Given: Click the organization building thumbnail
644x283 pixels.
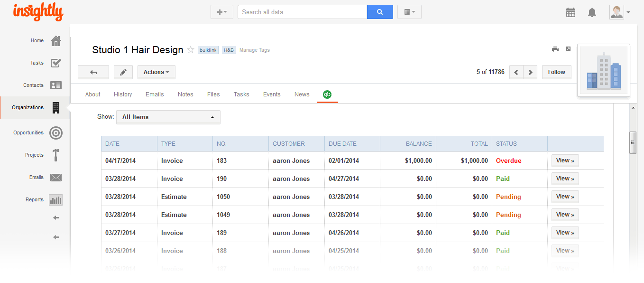Looking at the screenshot, I should tap(604, 70).
